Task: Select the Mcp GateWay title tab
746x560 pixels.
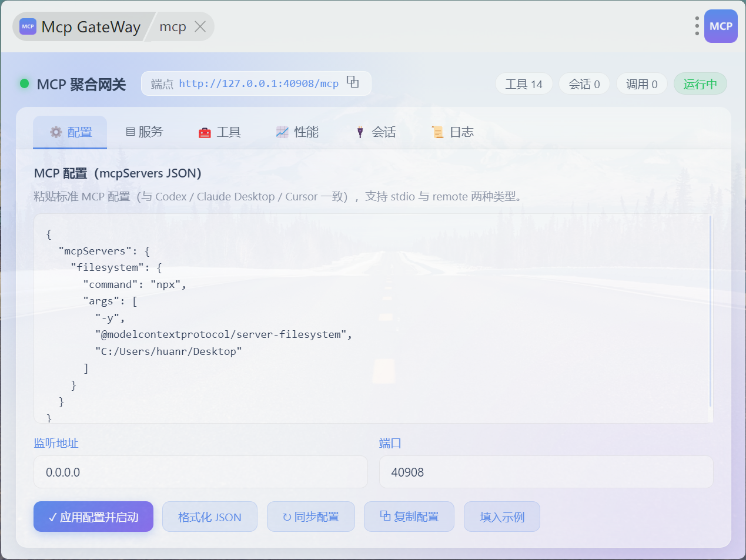Action: point(82,26)
